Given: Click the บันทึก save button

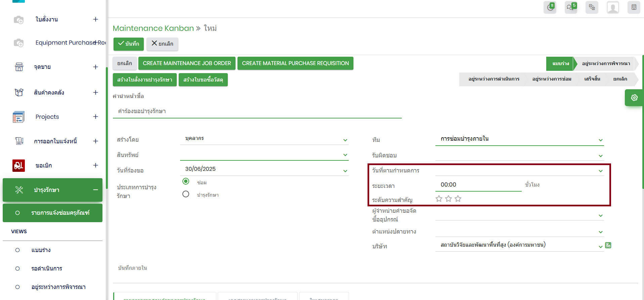Looking at the screenshot, I should point(129,44).
